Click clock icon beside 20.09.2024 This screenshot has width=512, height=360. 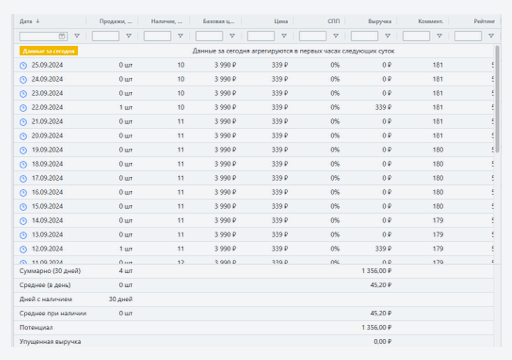[x=23, y=136]
